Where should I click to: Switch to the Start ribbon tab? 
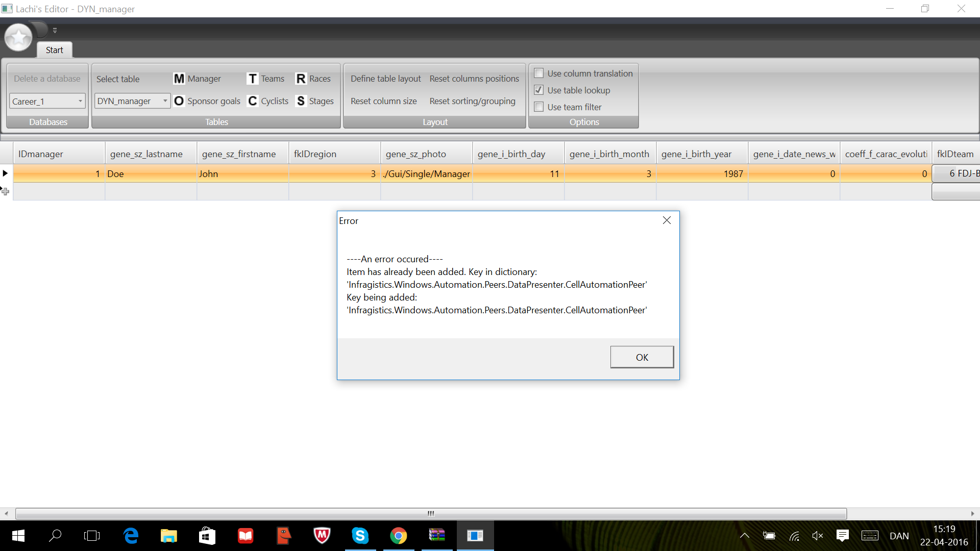[x=54, y=50]
